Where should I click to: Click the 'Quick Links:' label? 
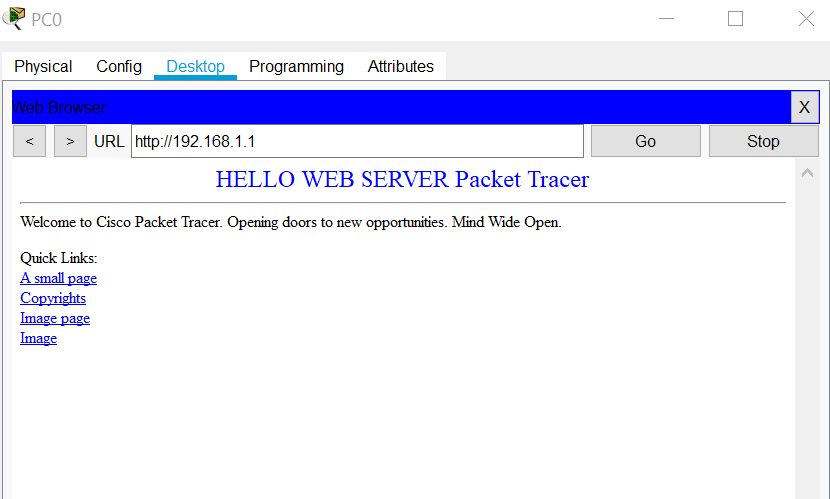click(x=59, y=258)
